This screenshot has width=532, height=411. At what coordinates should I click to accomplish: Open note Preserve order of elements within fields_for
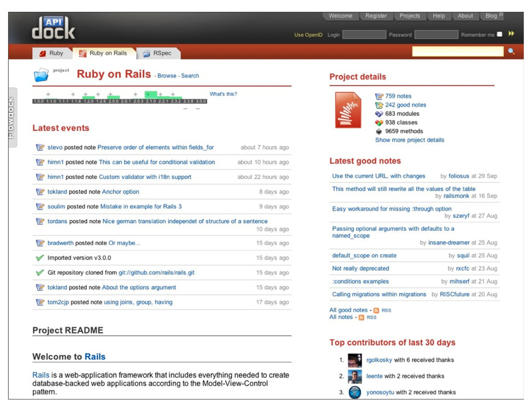click(155, 147)
